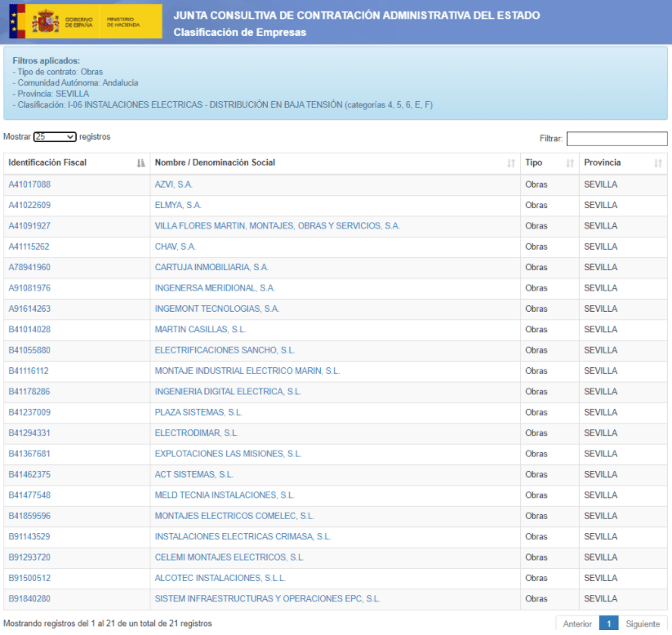This screenshot has height=635, width=672.
Task: Open CELEMI MONTAJES ELECTRICOS, S.L. link
Action: [229, 557]
